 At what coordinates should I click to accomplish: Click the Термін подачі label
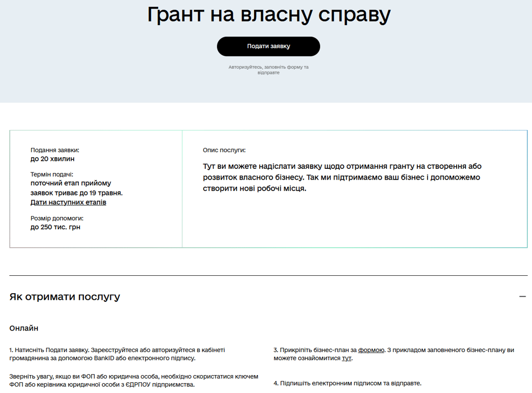[52, 174]
